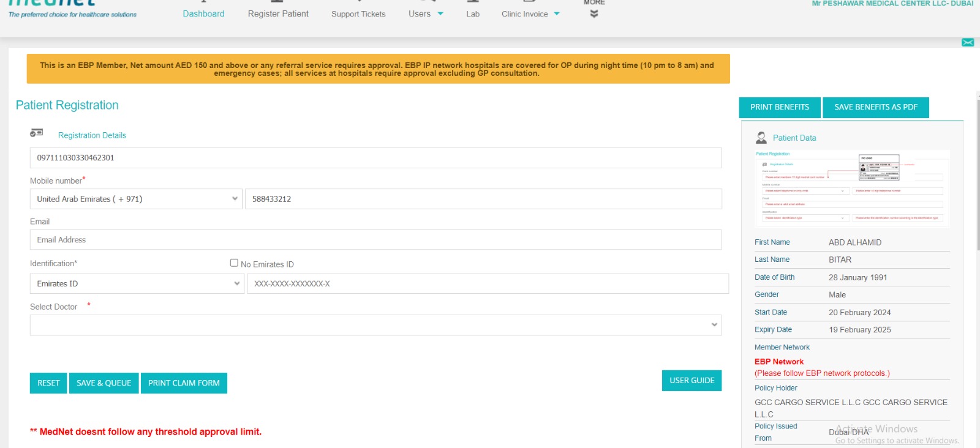Click the Email Address input field
The height and width of the screenshot is (448, 980).
(x=375, y=240)
